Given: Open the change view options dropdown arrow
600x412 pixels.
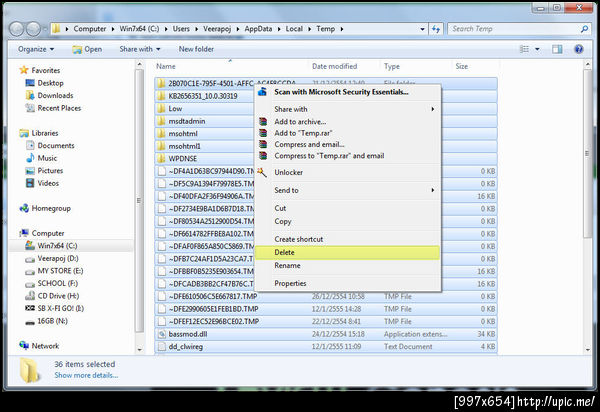Looking at the screenshot, I should [537, 49].
